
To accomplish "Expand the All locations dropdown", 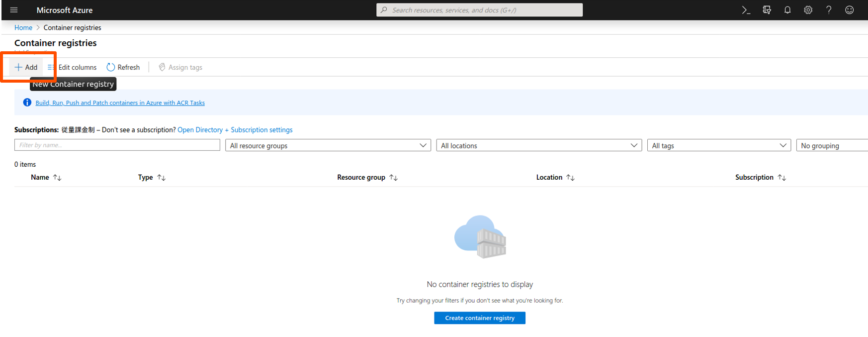I will pyautogui.click(x=539, y=145).
